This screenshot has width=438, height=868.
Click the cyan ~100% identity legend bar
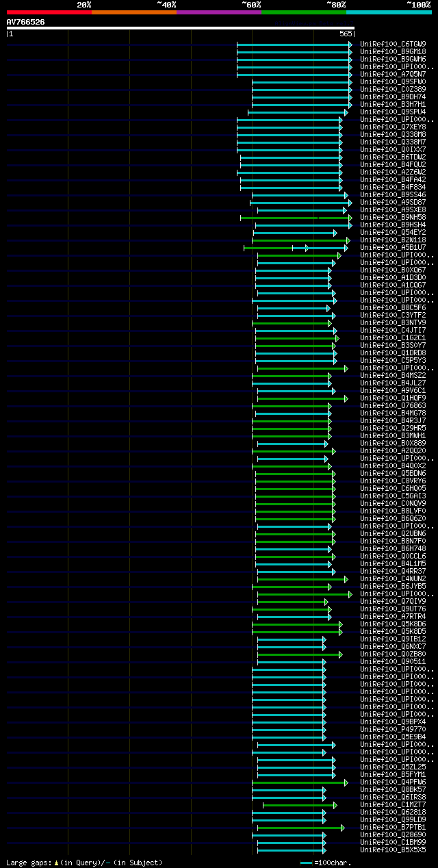[389, 12]
